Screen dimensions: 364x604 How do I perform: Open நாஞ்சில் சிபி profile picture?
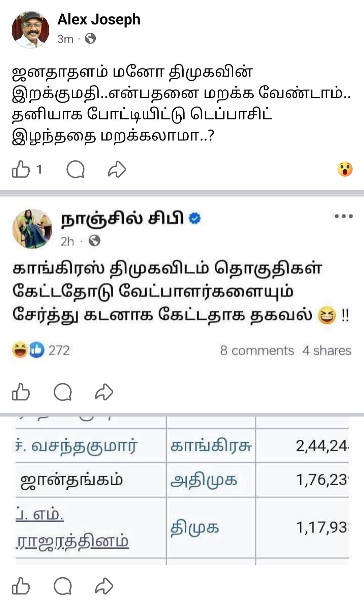click(32, 228)
